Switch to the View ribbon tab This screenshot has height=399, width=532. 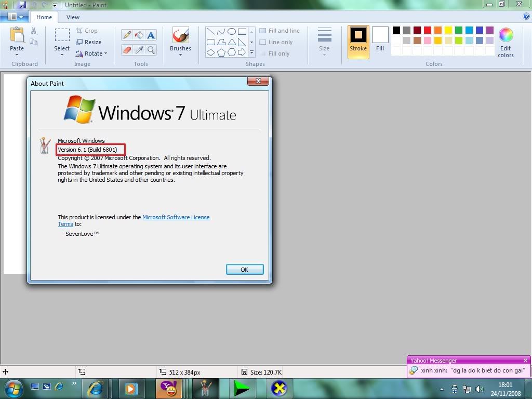[73, 17]
